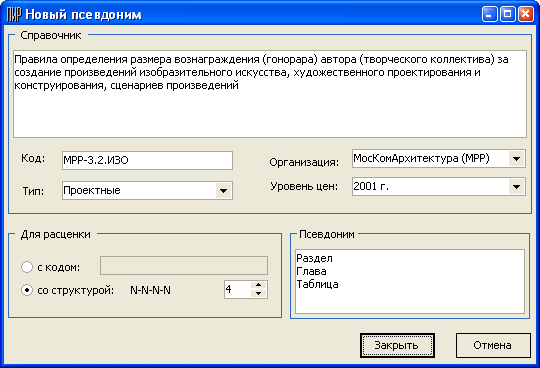The image size is (540, 368).
Task: Click in the Код field containing МРР-3.2.ИЗО
Action: [147, 160]
